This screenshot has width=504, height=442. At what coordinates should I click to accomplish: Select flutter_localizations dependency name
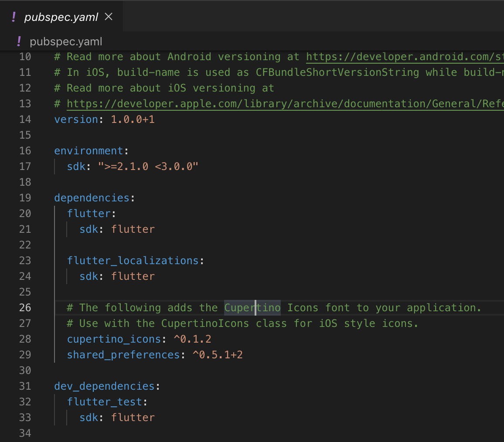pyautogui.click(x=134, y=260)
